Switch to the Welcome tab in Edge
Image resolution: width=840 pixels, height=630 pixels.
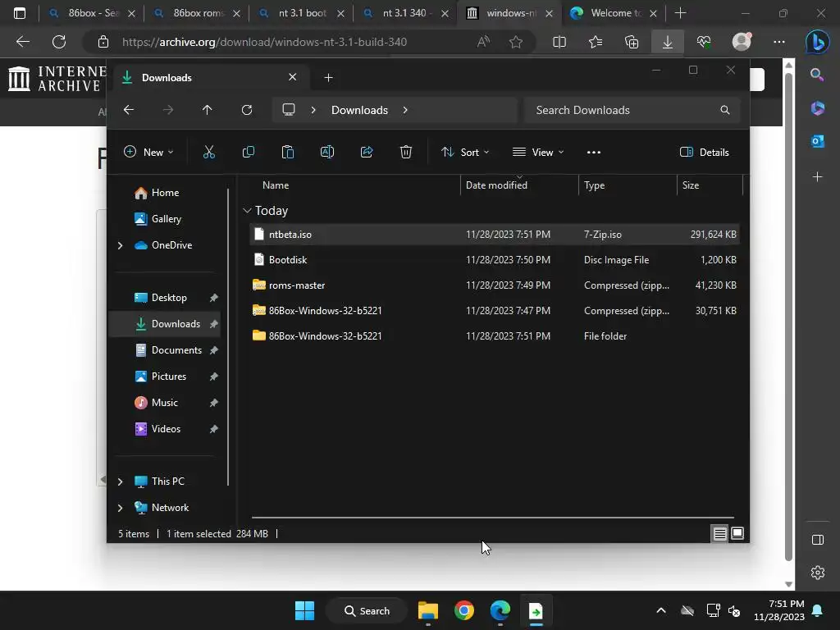click(x=615, y=13)
